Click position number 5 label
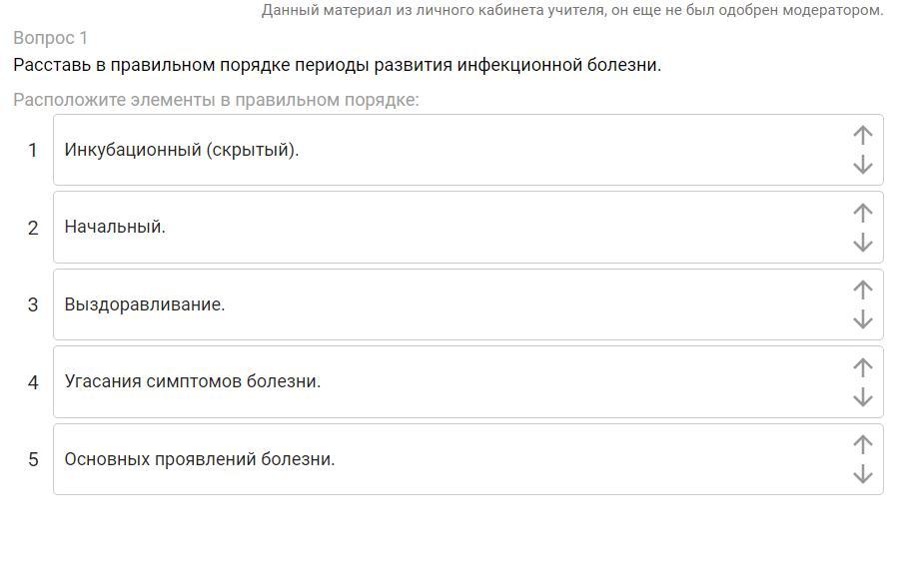The width and height of the screenshot is (903, 588). click(33, 459)
